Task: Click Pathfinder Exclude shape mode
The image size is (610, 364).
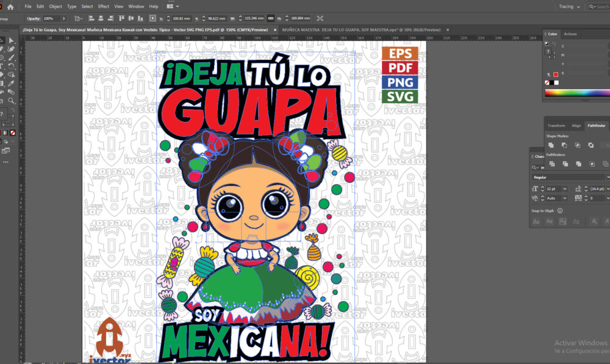Action: 590,145
